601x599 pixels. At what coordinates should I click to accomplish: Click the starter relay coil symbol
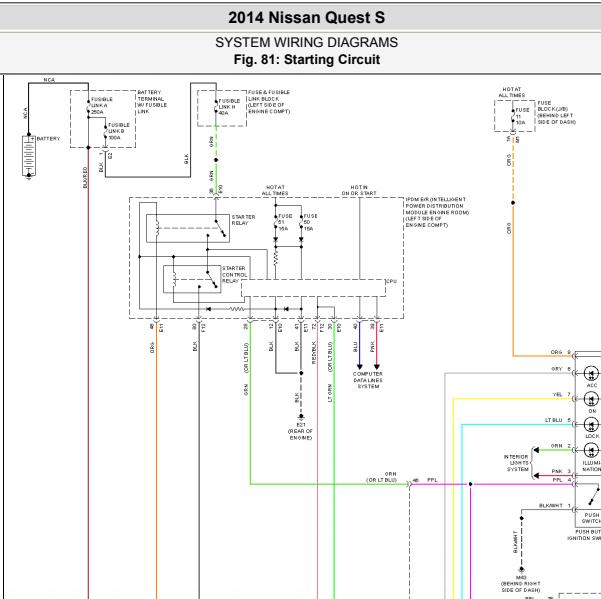tap(157, 228)
